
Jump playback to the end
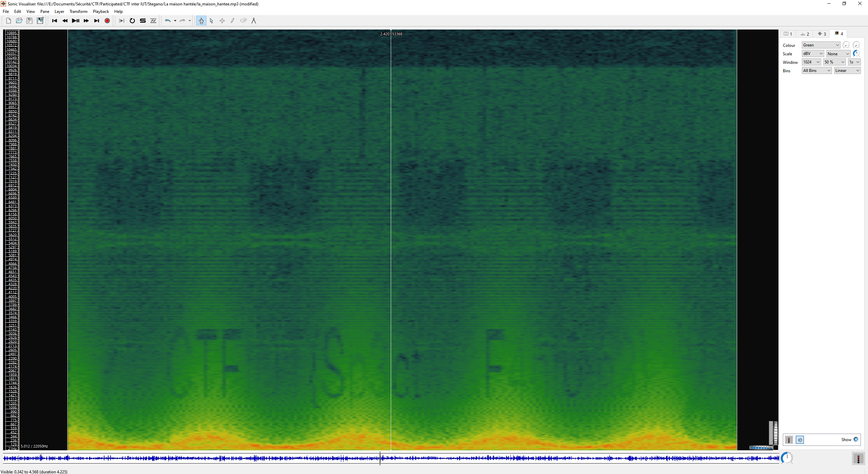(x=96, y=21)
